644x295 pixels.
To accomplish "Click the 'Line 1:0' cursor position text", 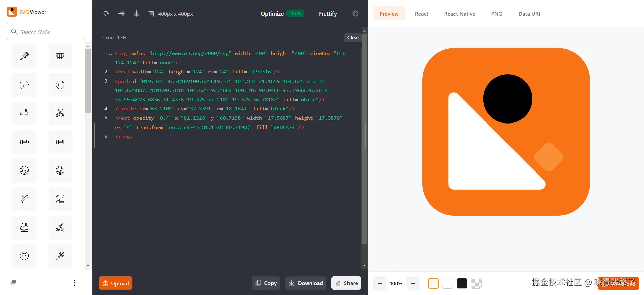I will point(114,38).
